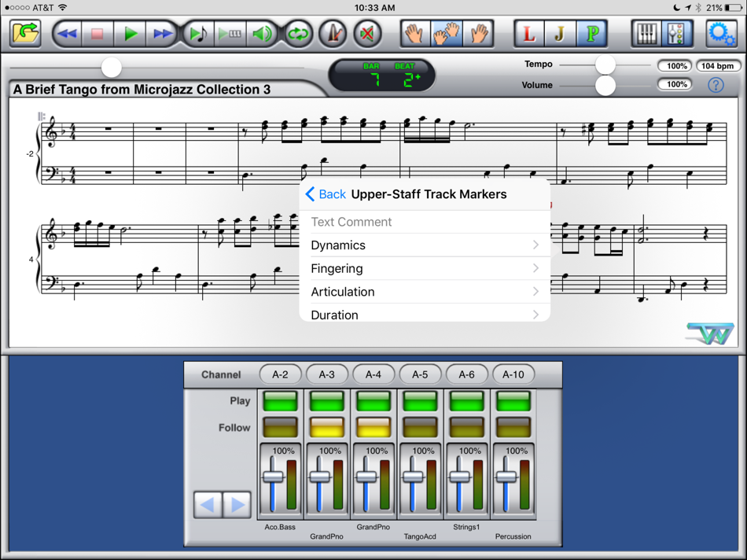The width and height of the screenshot is (747, 560).
Task: Open the Fingering marker submenu
Action: point(425,268)
